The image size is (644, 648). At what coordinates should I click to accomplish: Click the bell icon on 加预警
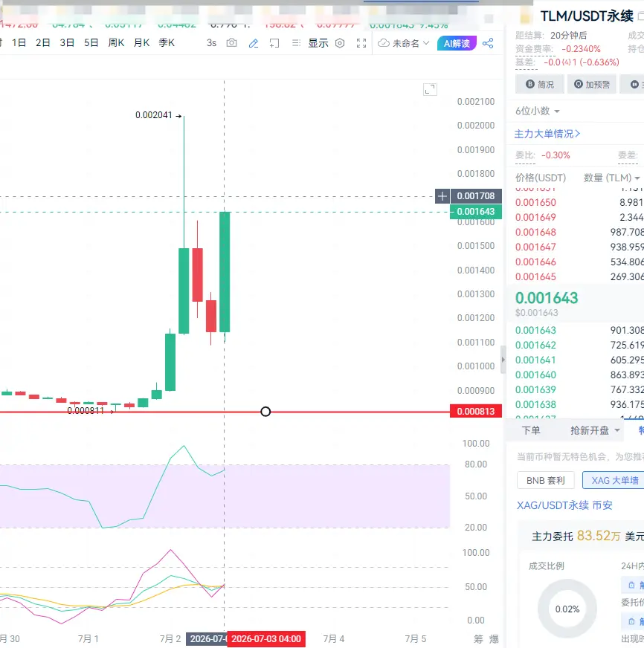coord(579,84)
